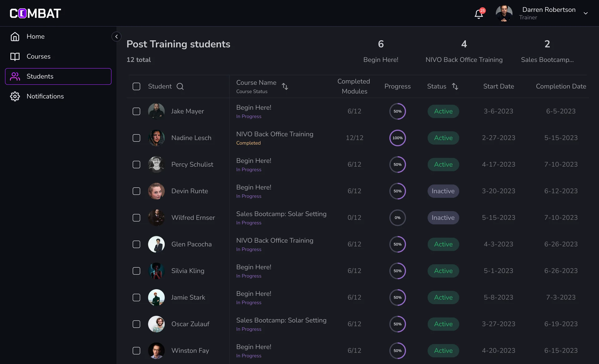Filter by the Begin Here! course count

tap(381, 51)
